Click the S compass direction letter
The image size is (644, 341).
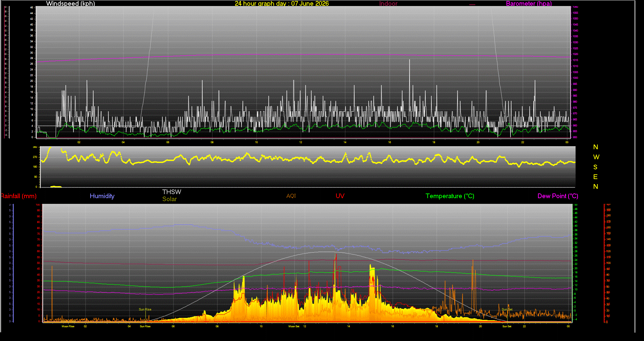click(595, 167)
